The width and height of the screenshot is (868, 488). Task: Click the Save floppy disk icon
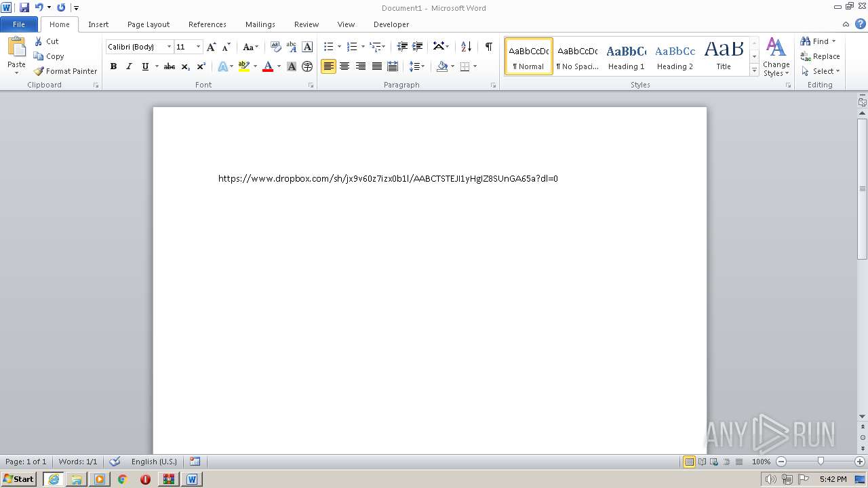(24, 7)
